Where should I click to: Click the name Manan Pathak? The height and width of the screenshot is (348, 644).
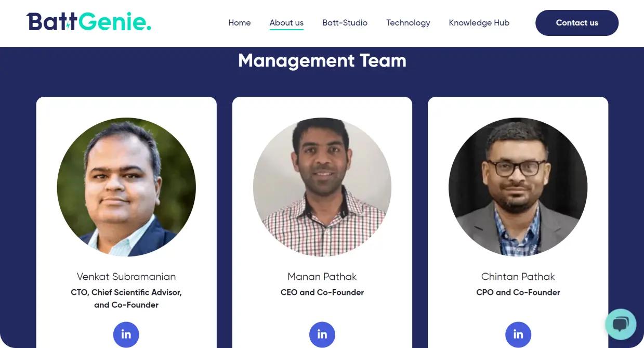tap(322, 277)
